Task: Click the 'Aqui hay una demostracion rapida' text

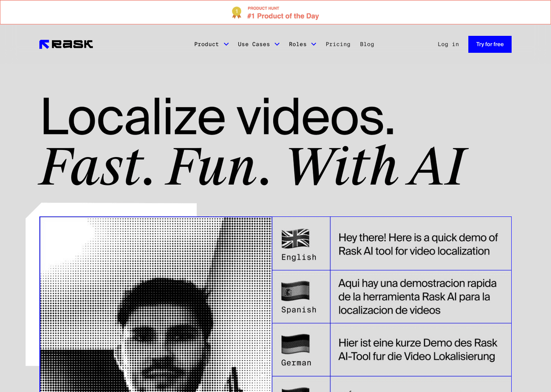Action: pyautogui.click(x=417, y=297)
